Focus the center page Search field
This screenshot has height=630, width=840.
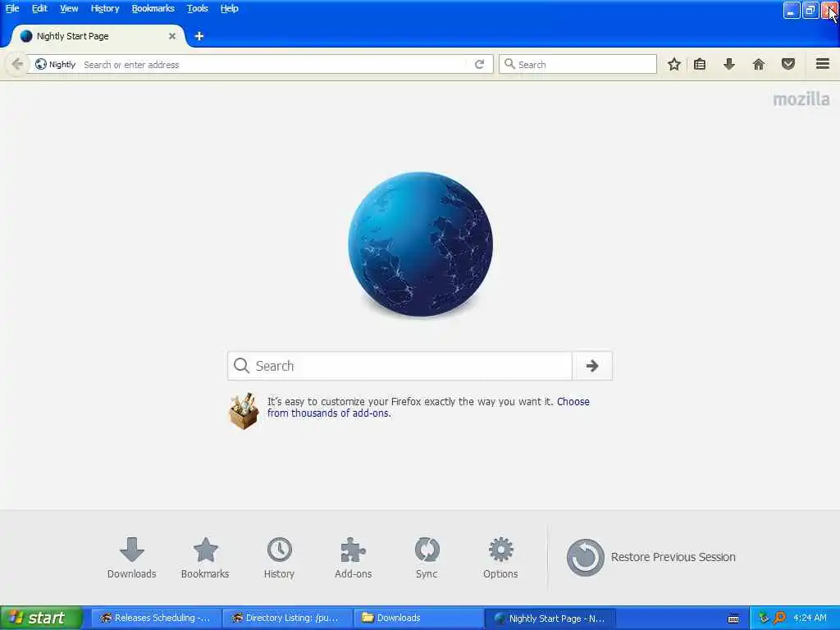pos(399,366)
